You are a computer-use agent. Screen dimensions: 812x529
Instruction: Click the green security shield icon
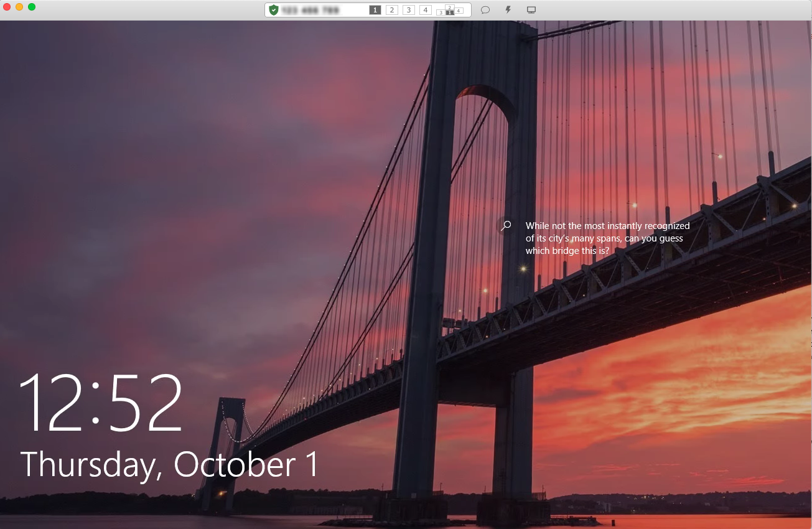(274, 9)
